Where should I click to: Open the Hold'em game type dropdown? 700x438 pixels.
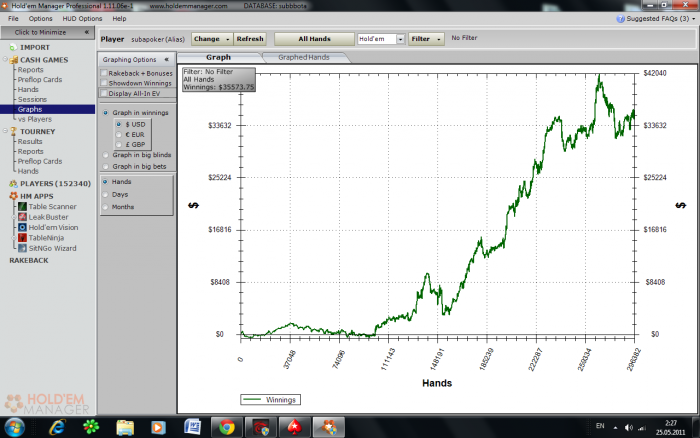[400, 39]
